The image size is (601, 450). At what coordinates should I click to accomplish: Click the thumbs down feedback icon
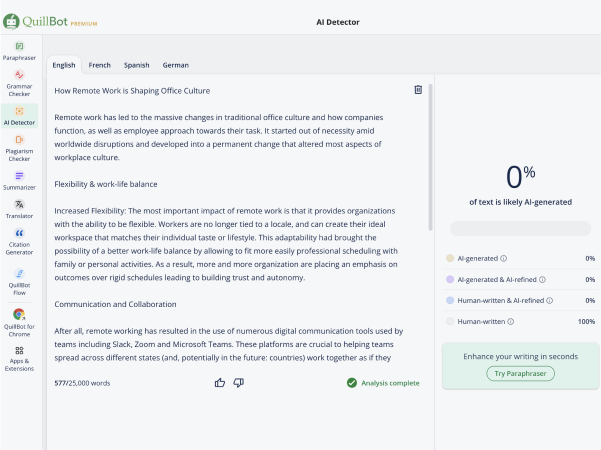point(239,382)
